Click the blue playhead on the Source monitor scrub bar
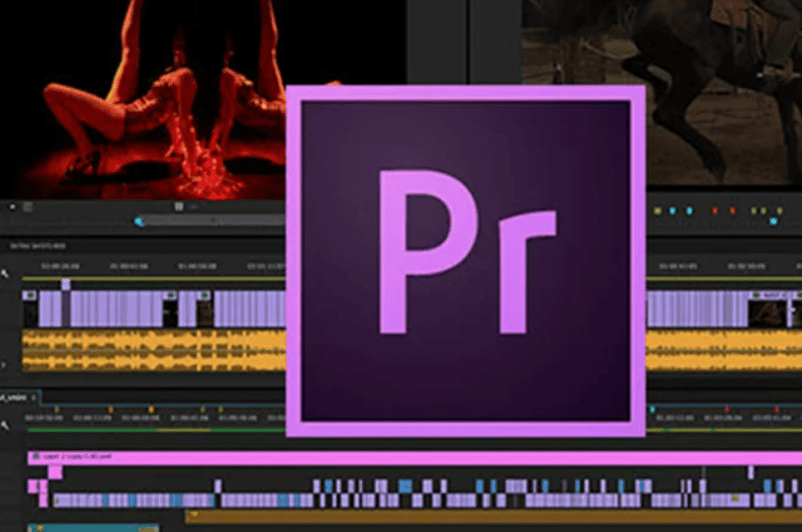 tap(139, 221)
